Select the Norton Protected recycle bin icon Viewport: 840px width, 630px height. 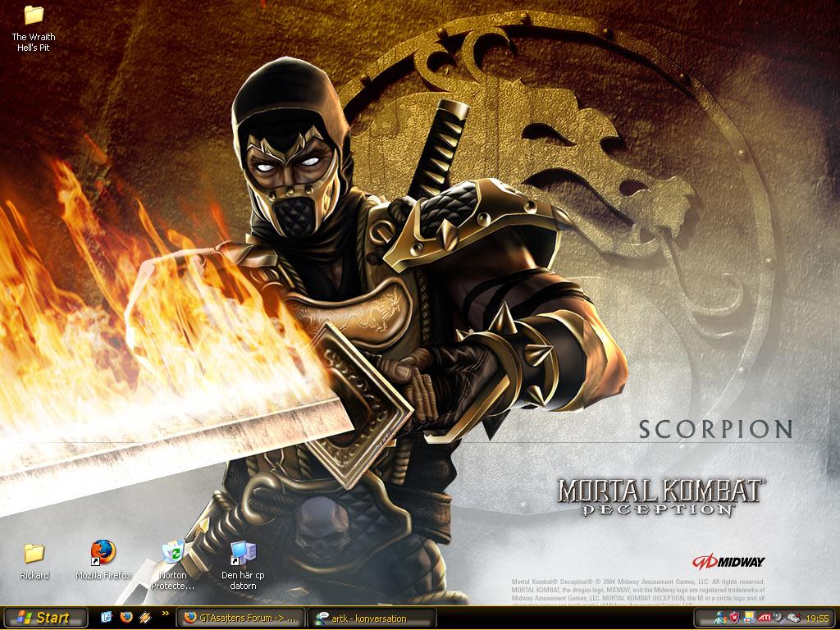point(173,553)
